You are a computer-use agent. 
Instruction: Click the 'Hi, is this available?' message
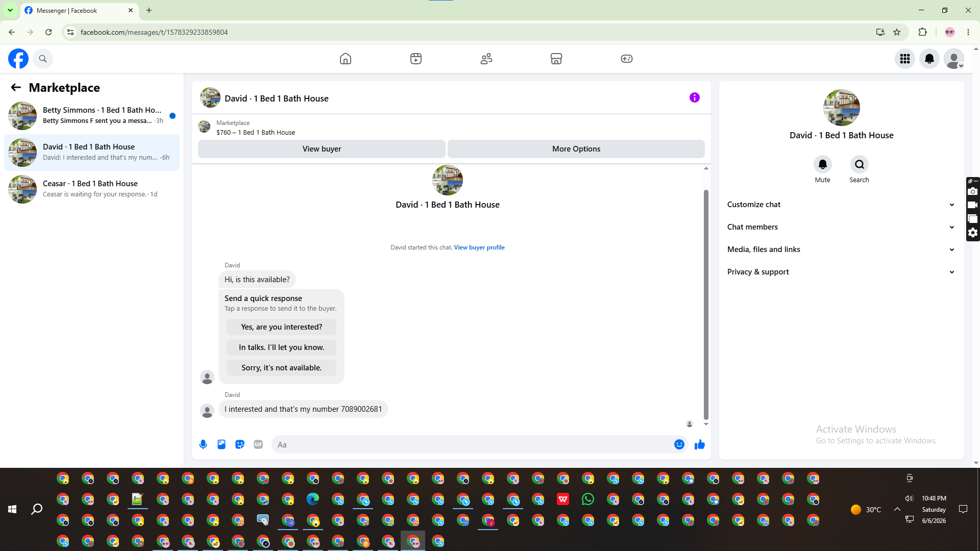point(257,280)
